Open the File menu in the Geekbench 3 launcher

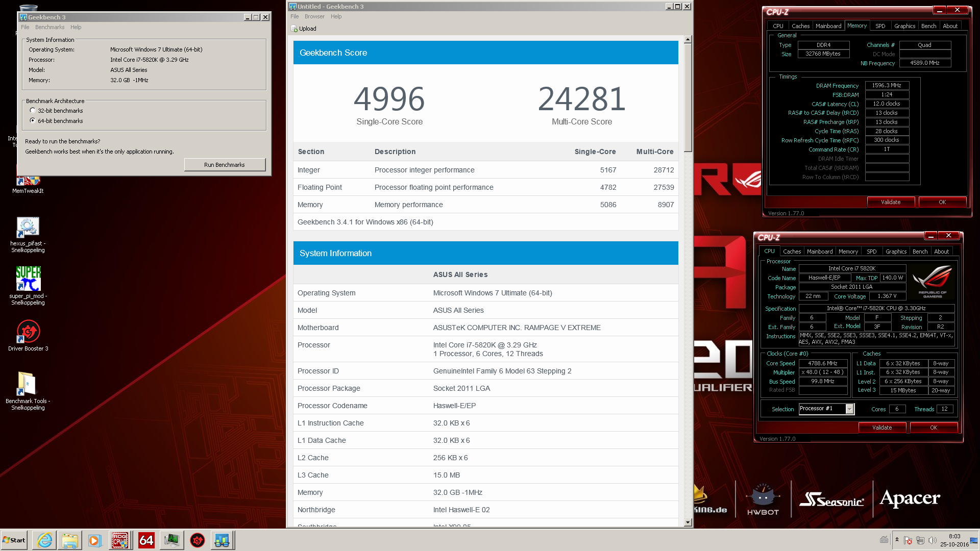[25, 28]
